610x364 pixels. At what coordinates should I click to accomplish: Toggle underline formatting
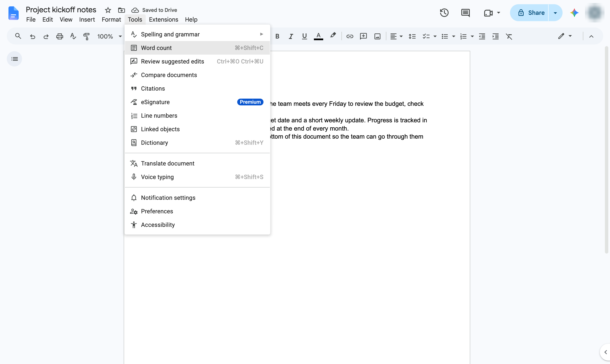[x=304, y=36]
